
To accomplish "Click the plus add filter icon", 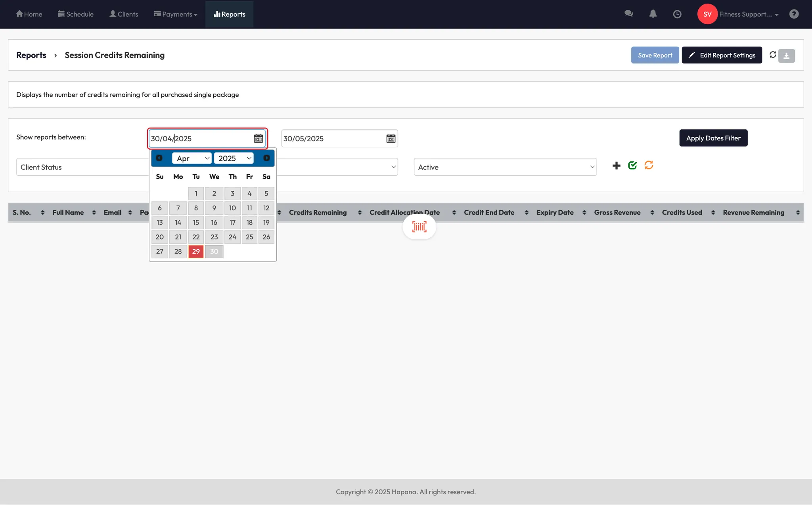I will coord(616,166).
